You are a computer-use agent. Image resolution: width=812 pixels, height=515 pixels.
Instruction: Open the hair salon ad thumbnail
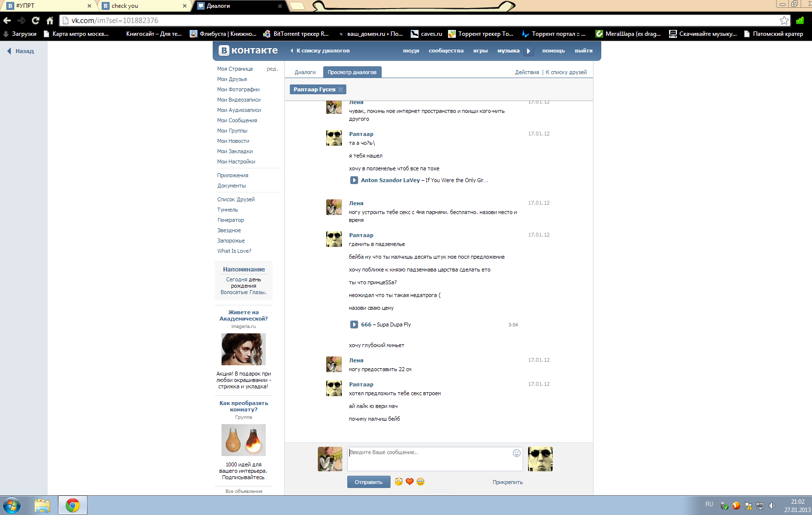(244, 349)
